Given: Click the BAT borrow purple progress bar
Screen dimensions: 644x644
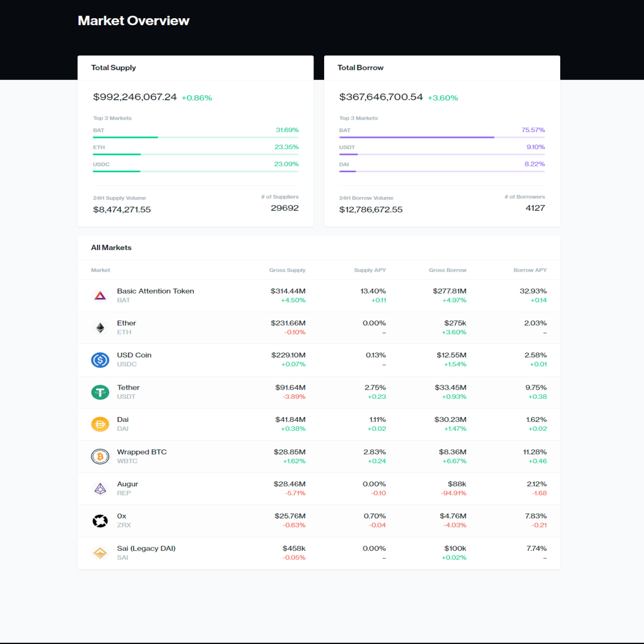Looking at the screenshot, I should [x=442, y=137].
